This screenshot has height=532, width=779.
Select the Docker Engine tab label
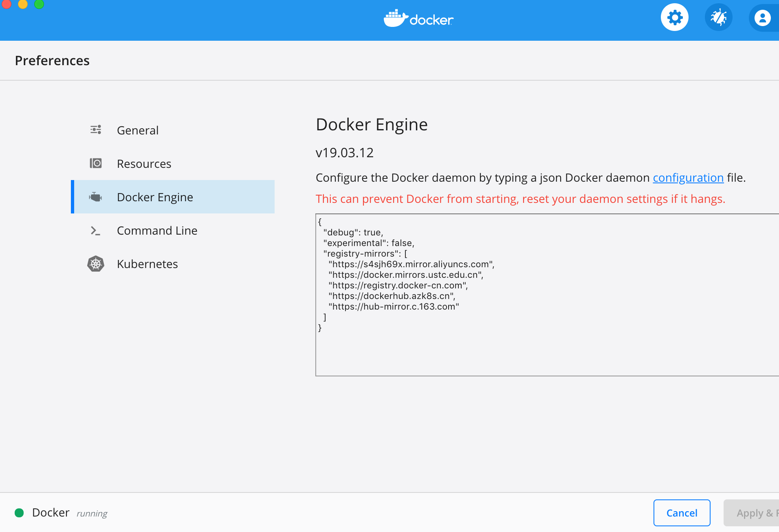click(155, 197)
